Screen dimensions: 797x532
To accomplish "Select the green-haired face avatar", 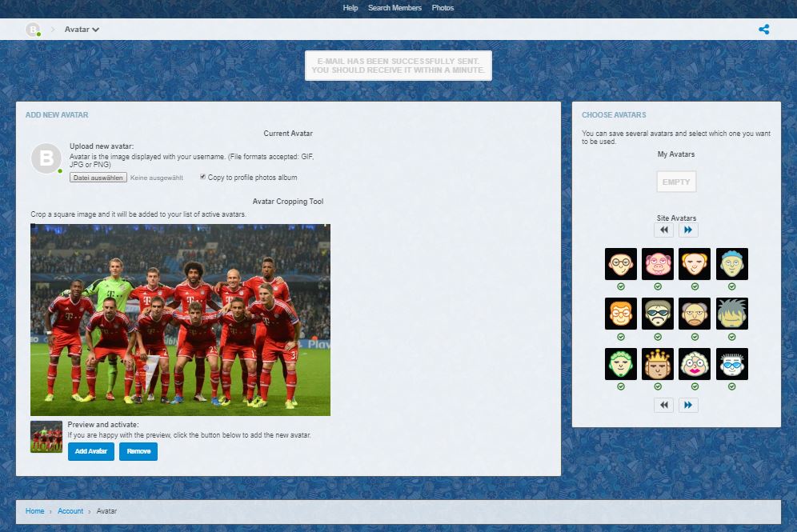I will pos(621,364).
